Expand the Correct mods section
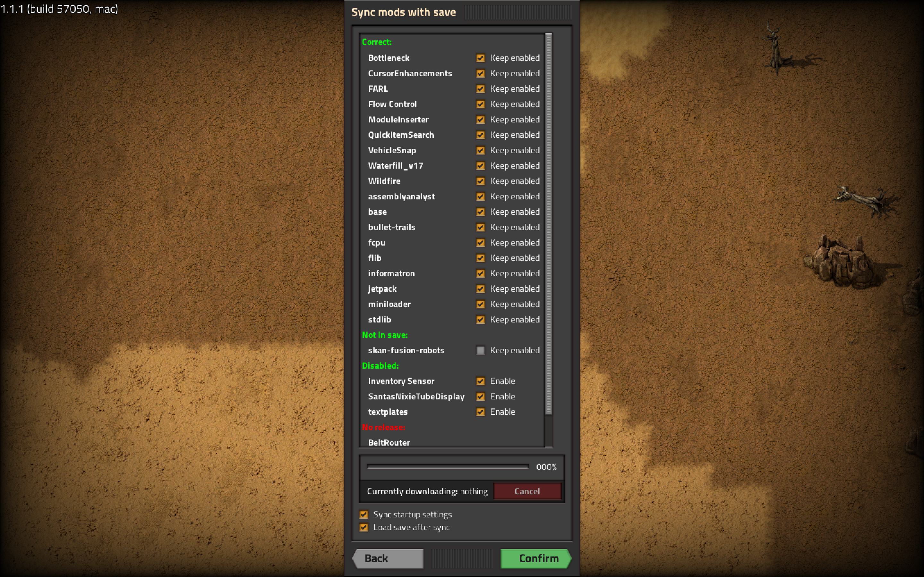Screen dimensions: 924x577 [377, 41]
